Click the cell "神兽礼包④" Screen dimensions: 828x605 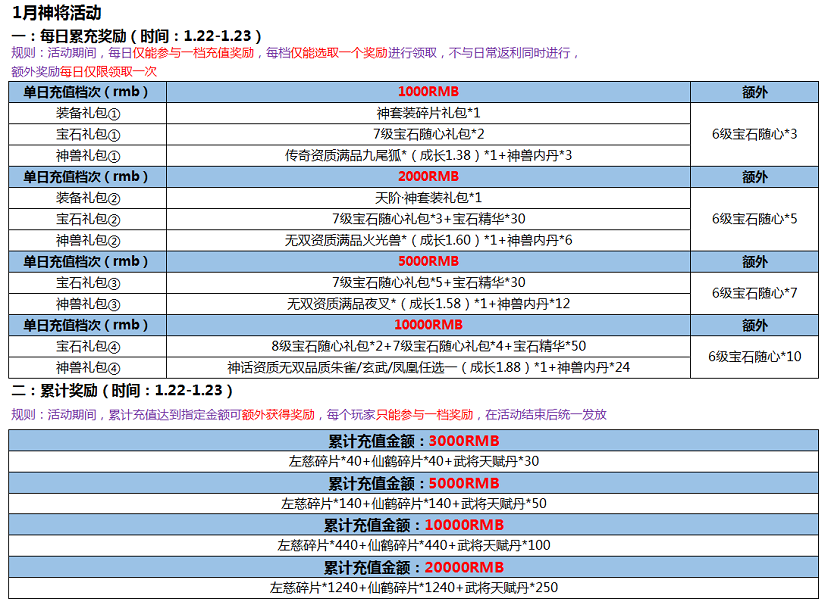point(88,367)
